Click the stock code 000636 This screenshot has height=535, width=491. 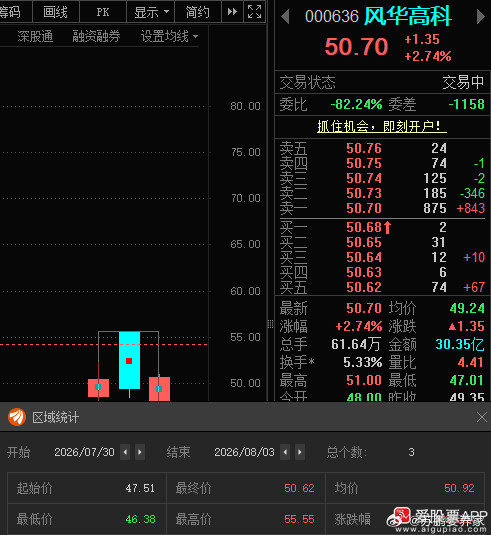(332, 16)
